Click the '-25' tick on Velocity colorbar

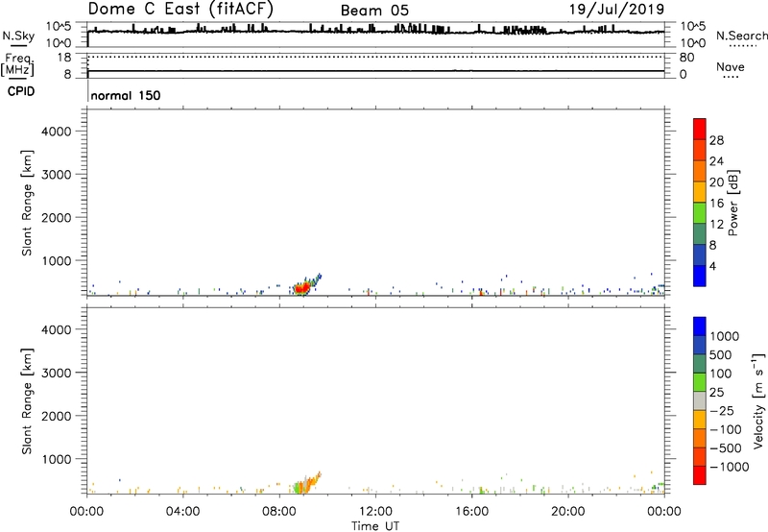pos(722,410)
